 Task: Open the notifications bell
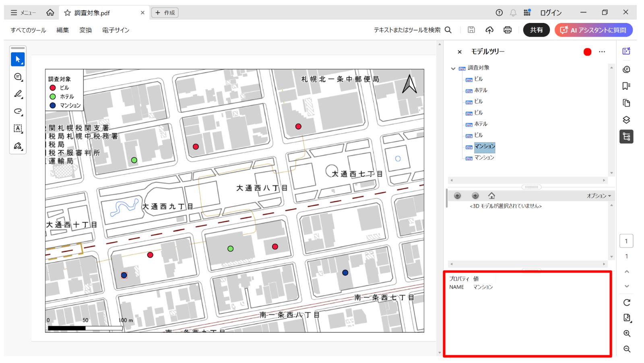tap(513, 13)
